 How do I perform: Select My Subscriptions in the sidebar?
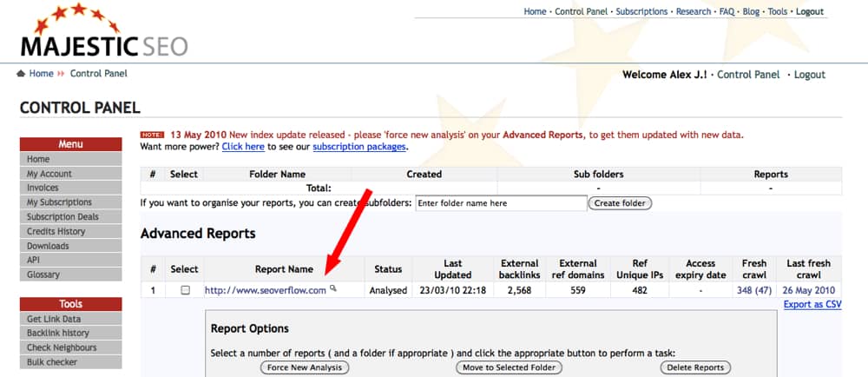click(x=71, y=202)
